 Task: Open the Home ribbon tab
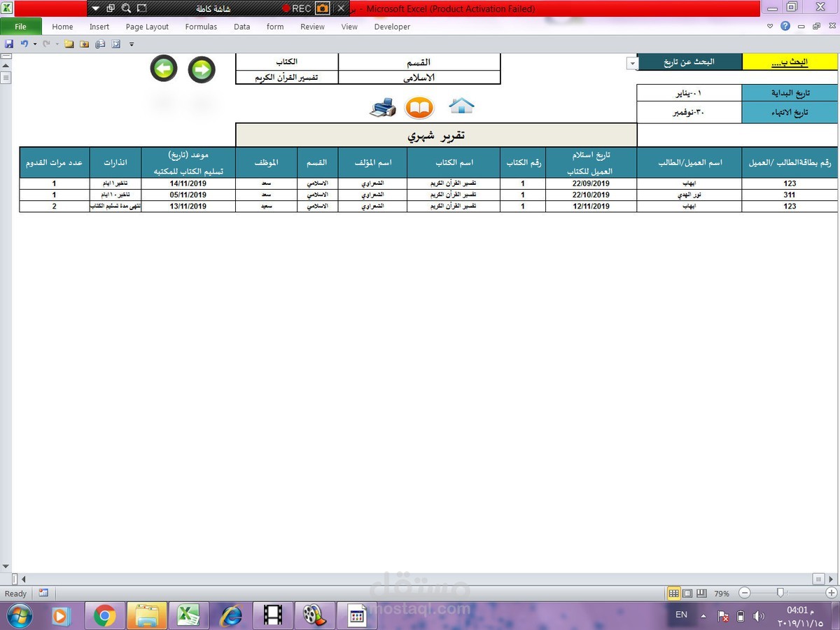click(x=62, y=27)
